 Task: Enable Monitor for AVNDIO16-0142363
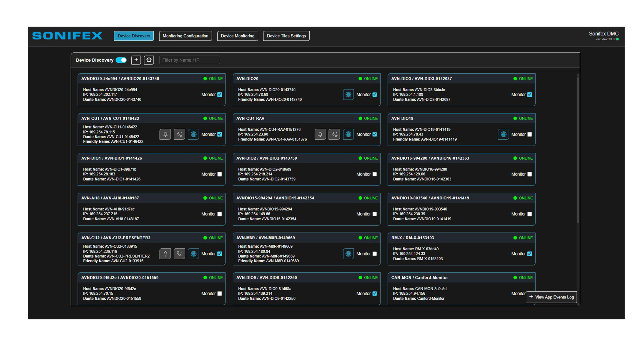click(x=529, y=174)
